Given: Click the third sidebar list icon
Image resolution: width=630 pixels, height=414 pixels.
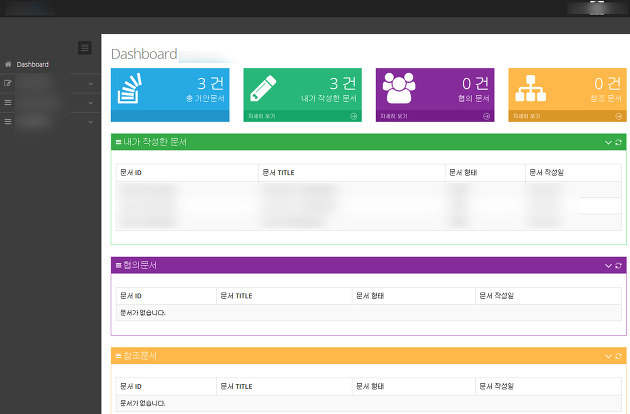Looking at the screenshot, I should tap(8, 121).
